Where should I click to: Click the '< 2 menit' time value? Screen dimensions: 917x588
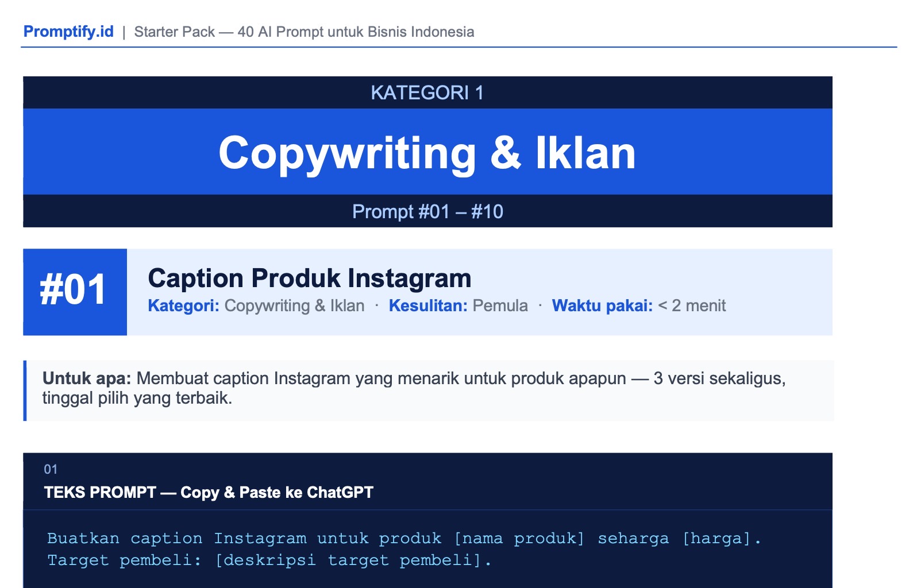tap(692, 305)
